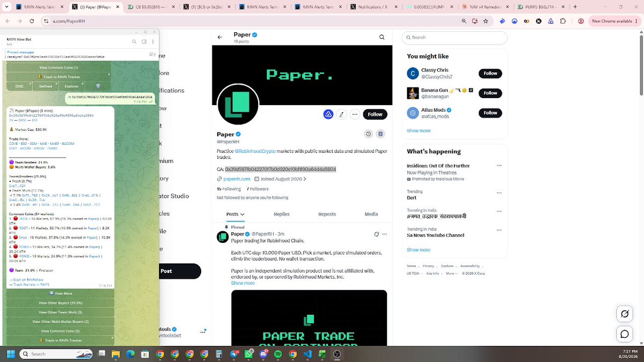Viewport: 644px width, 362px height.
Task: Open the paperrh.com link
Action: [x=237, y=179]
